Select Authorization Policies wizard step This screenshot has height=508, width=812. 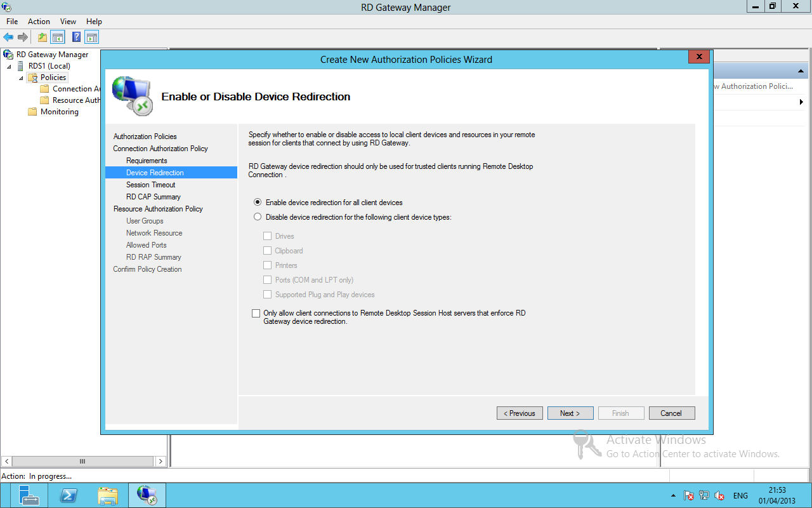145,137
